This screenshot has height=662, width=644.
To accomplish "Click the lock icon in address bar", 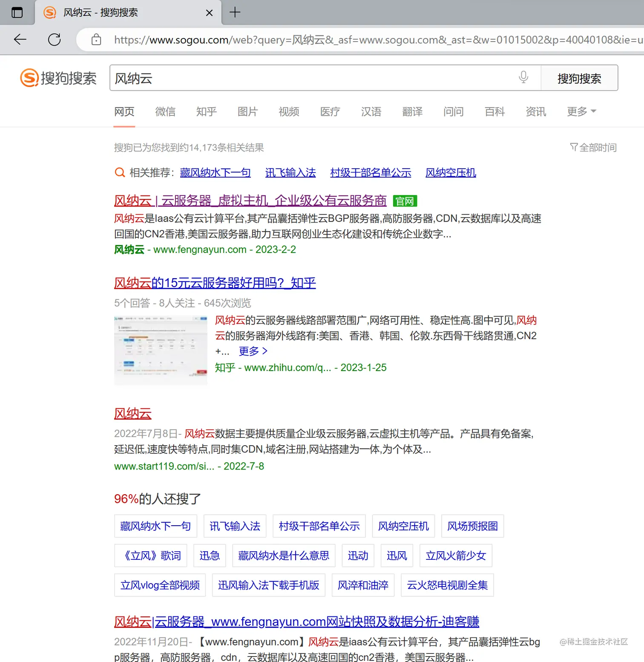I will coord(96,40).
